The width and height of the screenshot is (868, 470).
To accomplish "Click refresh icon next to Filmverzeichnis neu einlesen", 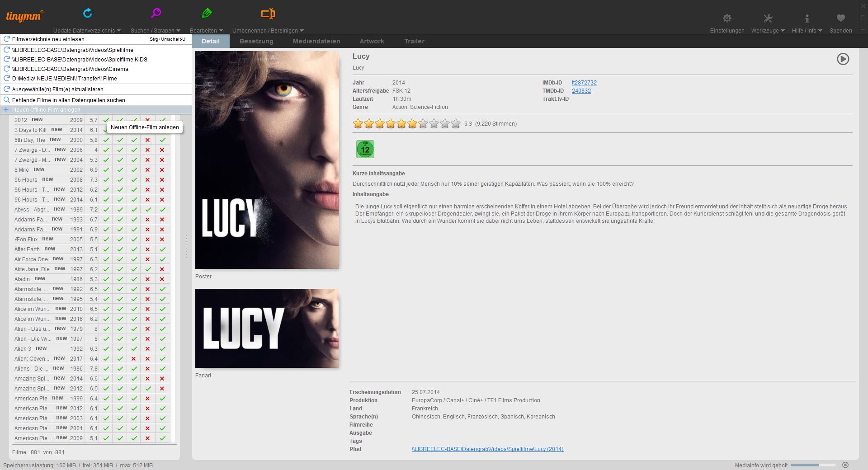I will click(x=7, y=39).
